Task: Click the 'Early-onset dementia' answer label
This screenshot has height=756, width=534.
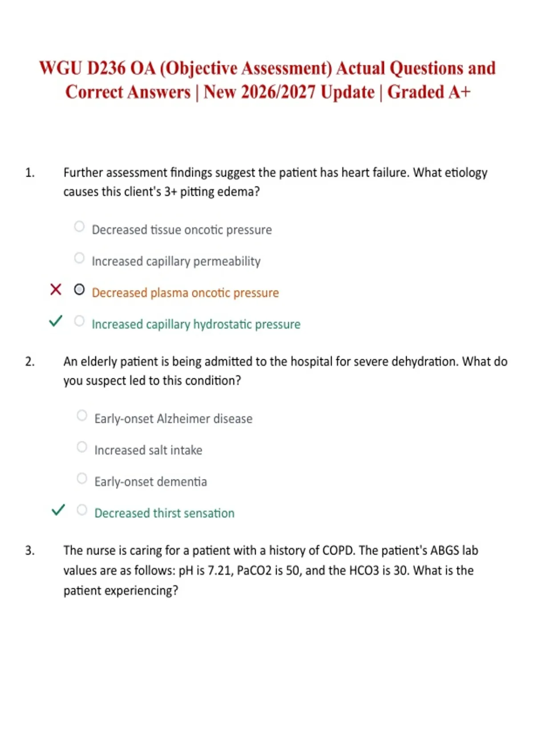Action: tap(150, 482)
